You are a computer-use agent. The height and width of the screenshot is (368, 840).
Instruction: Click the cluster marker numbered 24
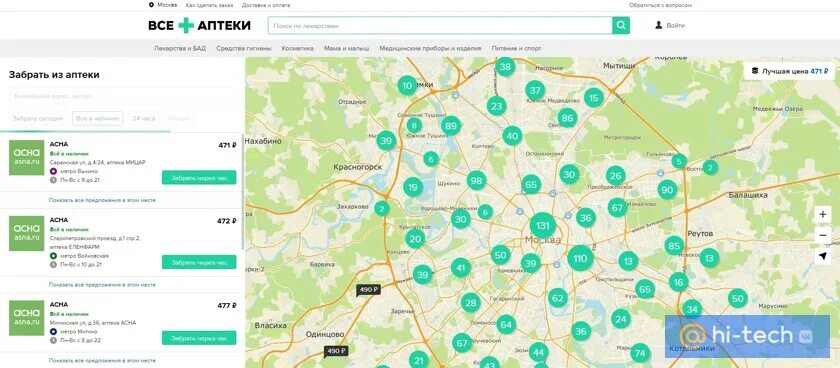(x=621, y=319)
